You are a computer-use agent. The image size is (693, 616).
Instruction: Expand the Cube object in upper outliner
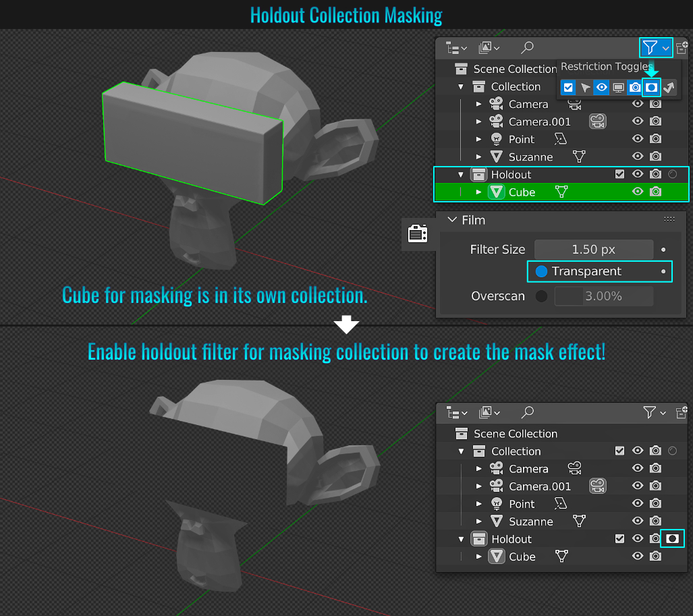(x=478, y=192)
